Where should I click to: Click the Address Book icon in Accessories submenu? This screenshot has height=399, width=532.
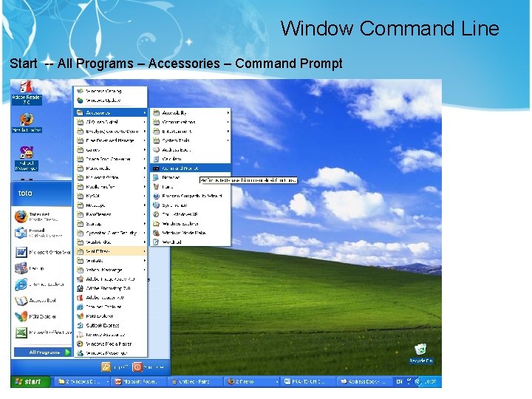coord(156,149)
